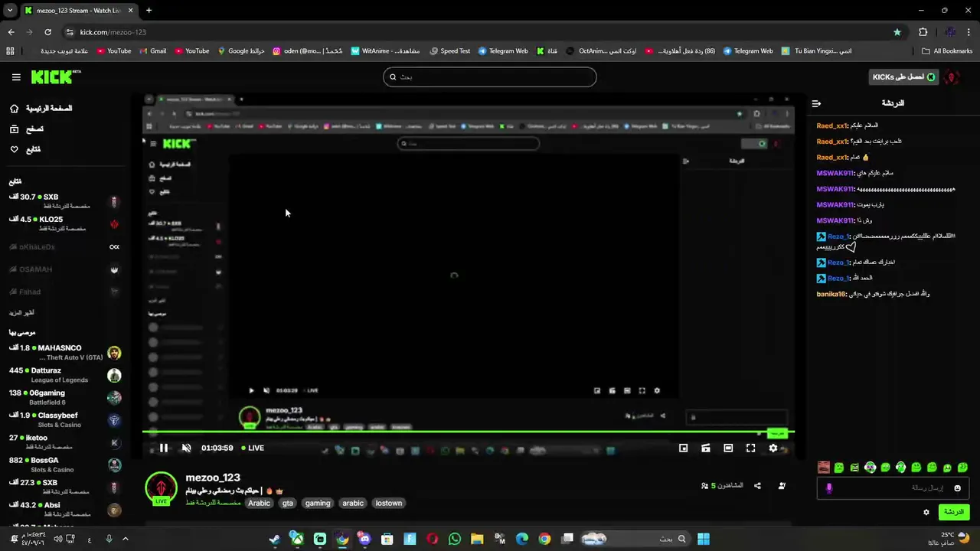Screen dimensions: 980x551
Task: Select the gta tag
Action: tap(288, 504)
